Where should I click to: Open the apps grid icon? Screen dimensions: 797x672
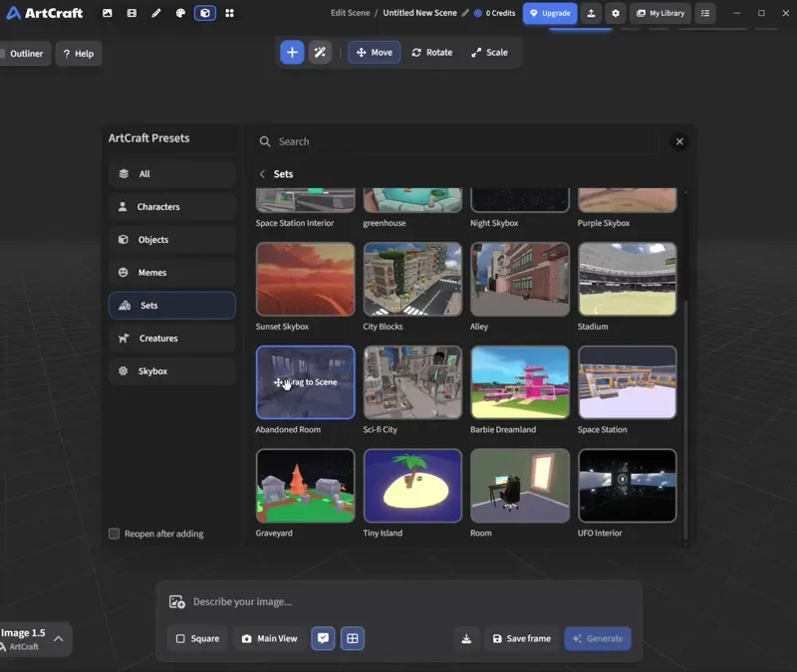(229, 13)
